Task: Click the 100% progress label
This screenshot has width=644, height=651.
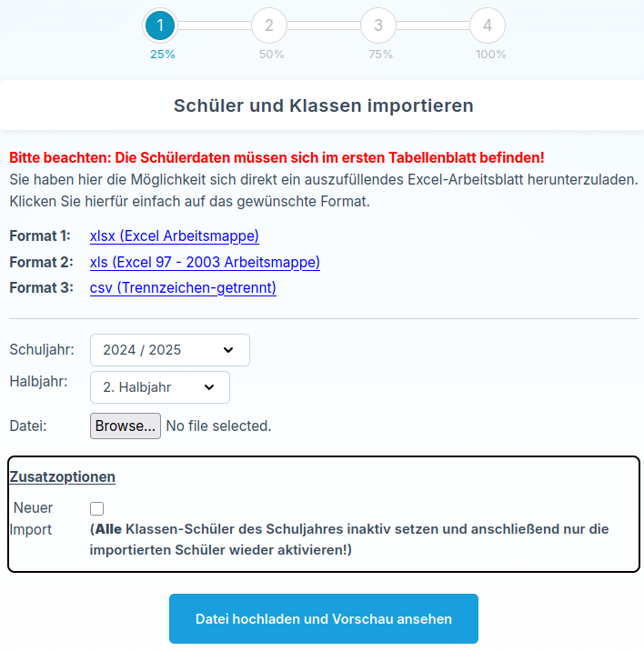Action: coord(491,55)
